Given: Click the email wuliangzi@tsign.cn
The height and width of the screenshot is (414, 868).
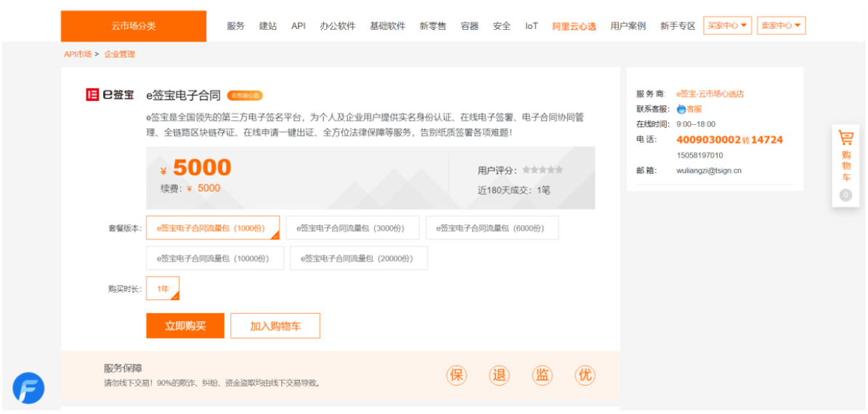Looking at the screenshot, I should [x=709, y=171].
